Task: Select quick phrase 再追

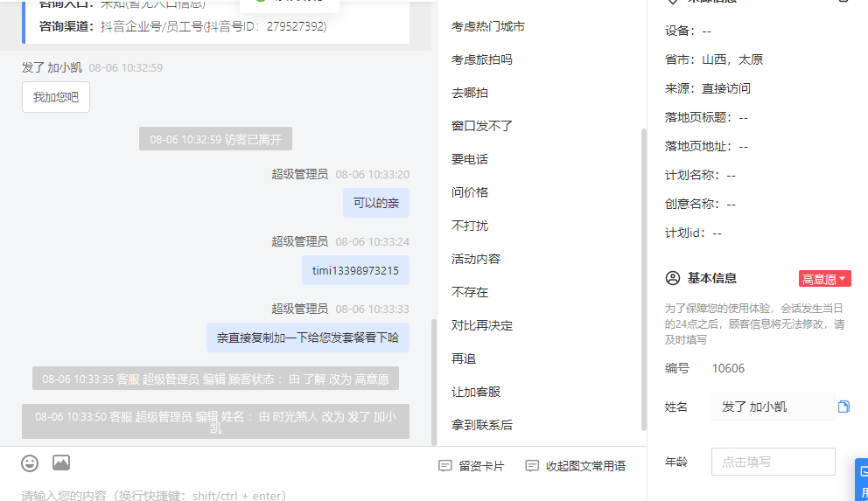Action: tap(464, 358)
